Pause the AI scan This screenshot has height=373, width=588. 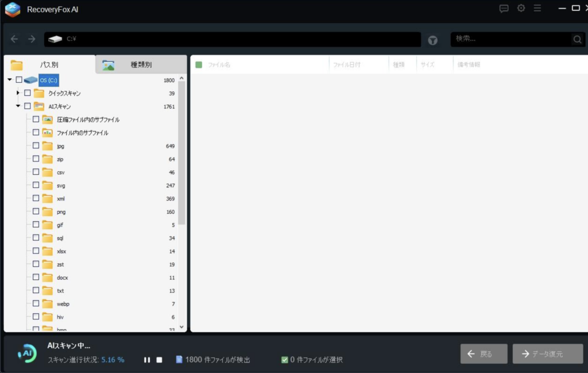click(147, 360)
